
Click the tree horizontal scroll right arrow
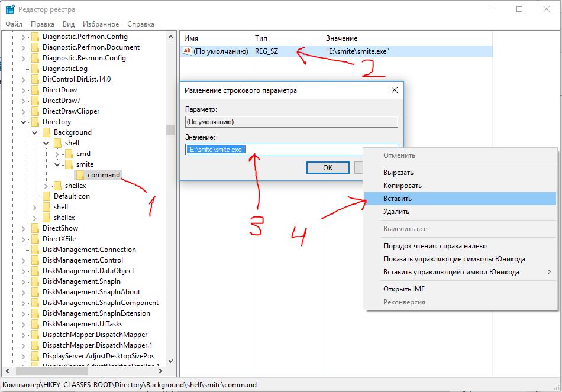pyautogui.click(x=160, y=371)
